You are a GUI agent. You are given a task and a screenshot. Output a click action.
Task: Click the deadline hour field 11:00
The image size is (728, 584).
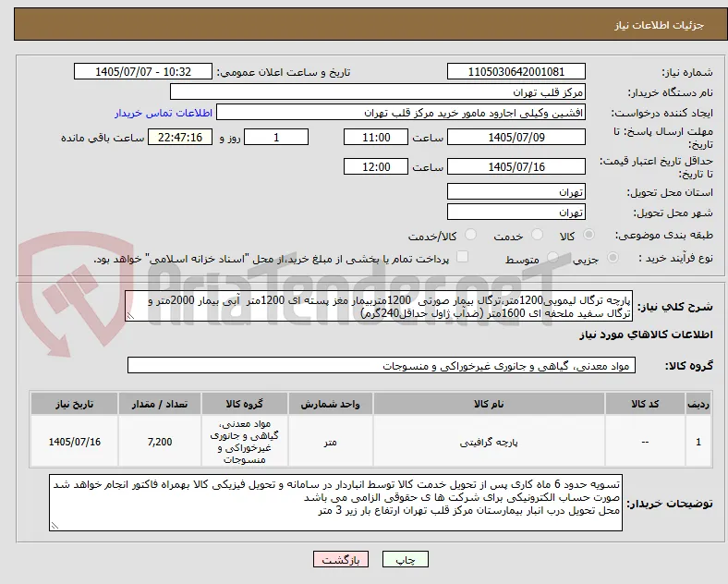coord(376,138)
